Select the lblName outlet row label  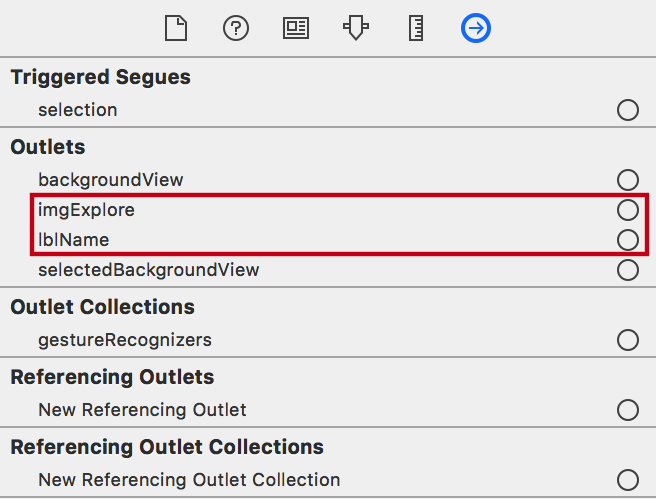[x=74, y=240]
